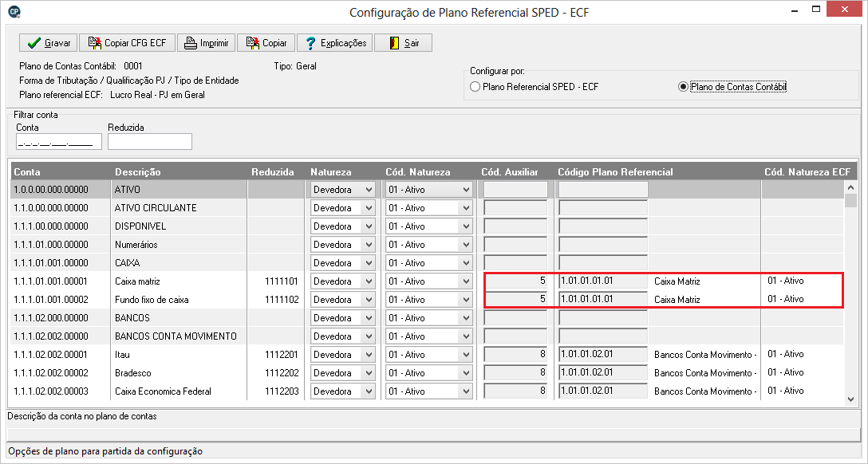This screenshot has height=464, width=868.
Task: Select the Fundo fixo de caixa row
Action: (152, 300)
